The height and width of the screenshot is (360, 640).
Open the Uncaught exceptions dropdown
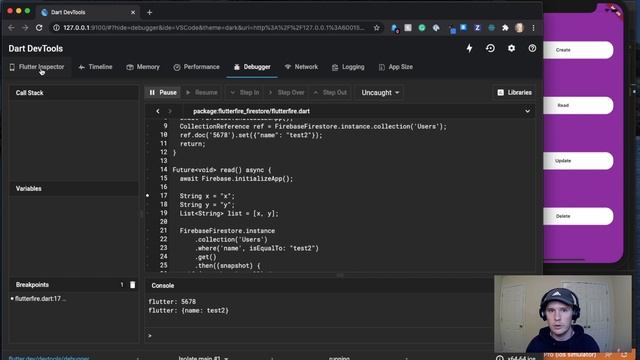(380, 93)
